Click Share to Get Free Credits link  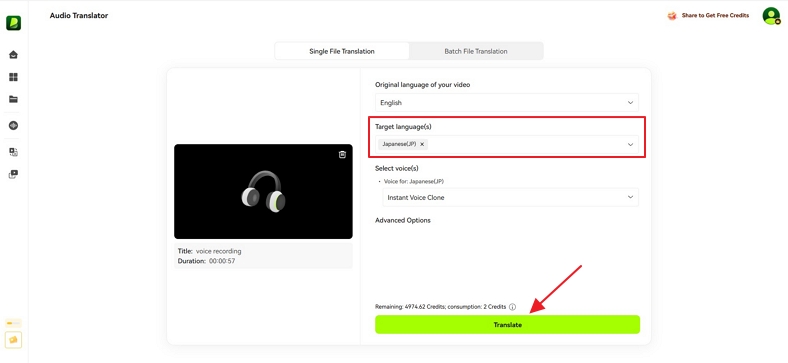point(715,16)
